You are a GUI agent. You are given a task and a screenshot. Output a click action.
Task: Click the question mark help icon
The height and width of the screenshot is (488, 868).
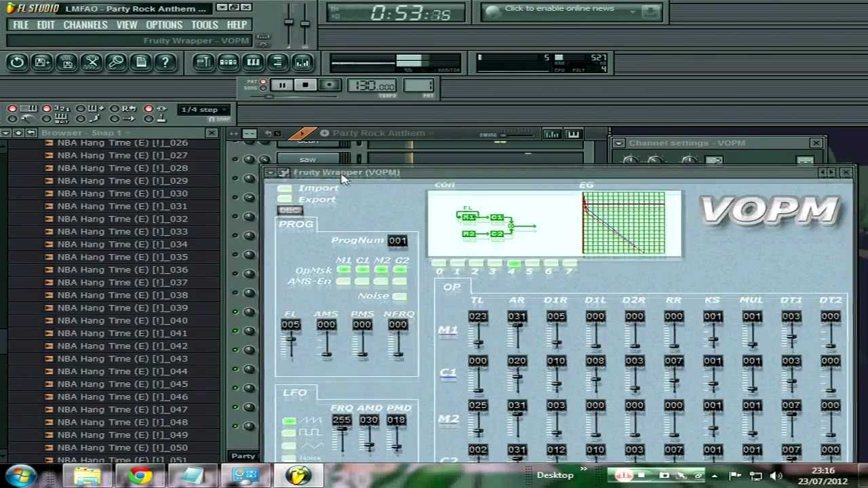[165, 62]
